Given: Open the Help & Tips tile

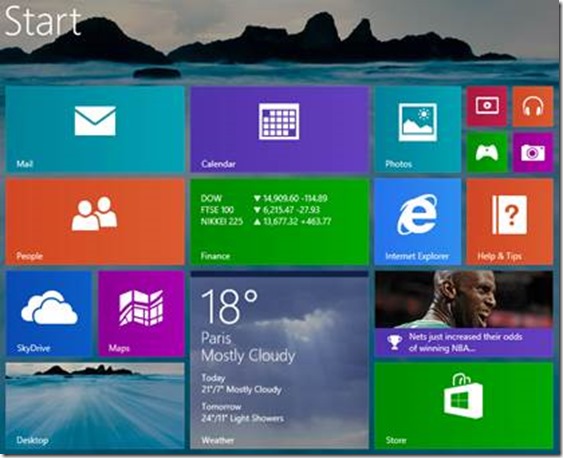Looking at the screenshot, I should coord(510,221).
